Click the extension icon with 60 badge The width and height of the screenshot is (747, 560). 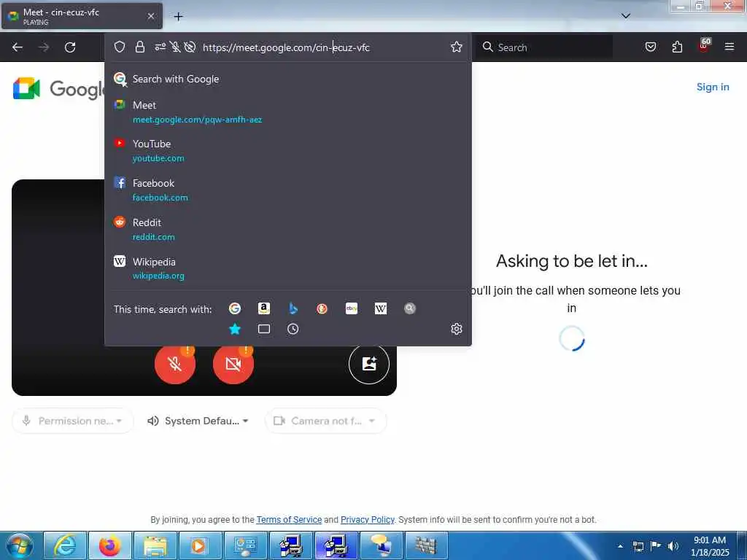pyautogui.click(x=704, y=46)
